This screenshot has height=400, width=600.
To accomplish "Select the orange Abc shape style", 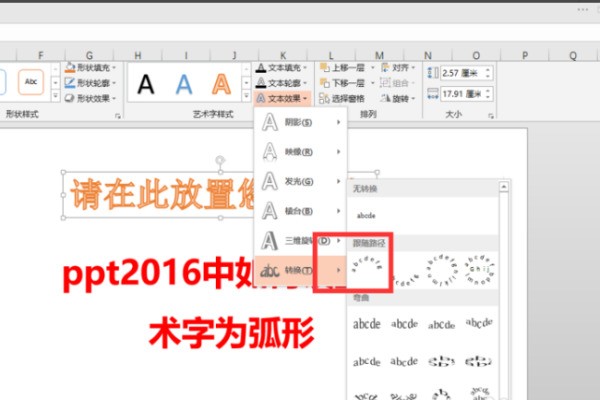I will tap(31, 82).
